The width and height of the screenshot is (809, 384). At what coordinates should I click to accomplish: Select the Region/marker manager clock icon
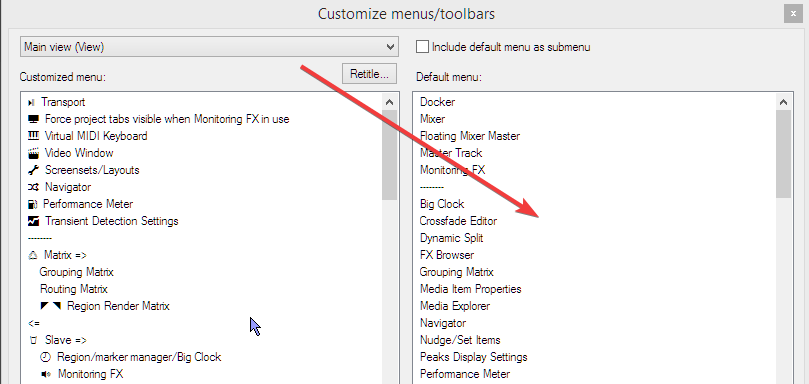pos(46,357)
